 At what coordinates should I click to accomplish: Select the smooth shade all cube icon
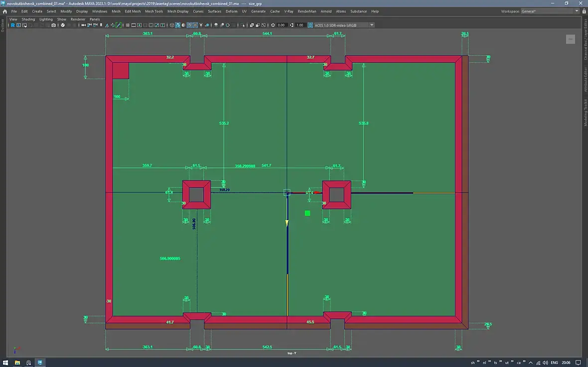[177, 25]
